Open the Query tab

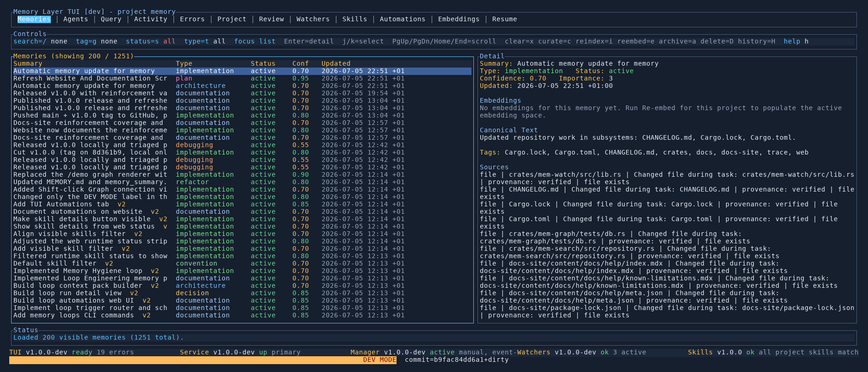(111, 19)
